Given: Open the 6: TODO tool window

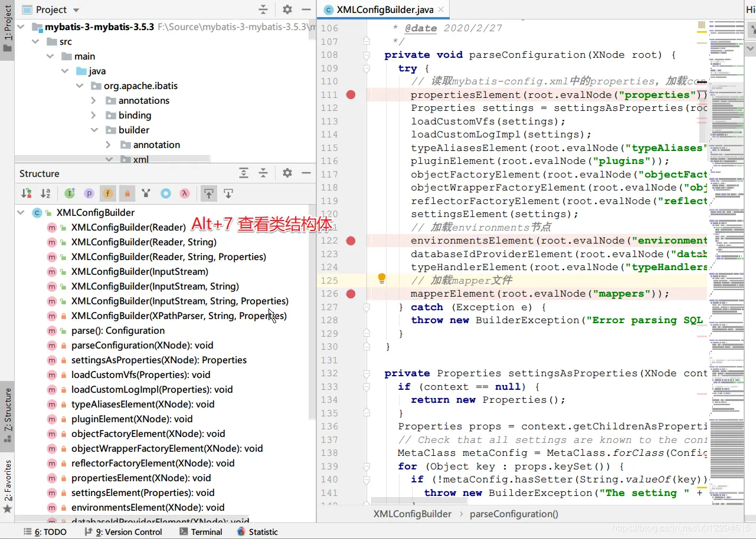Looking at the screenshot, I should 45,532.
